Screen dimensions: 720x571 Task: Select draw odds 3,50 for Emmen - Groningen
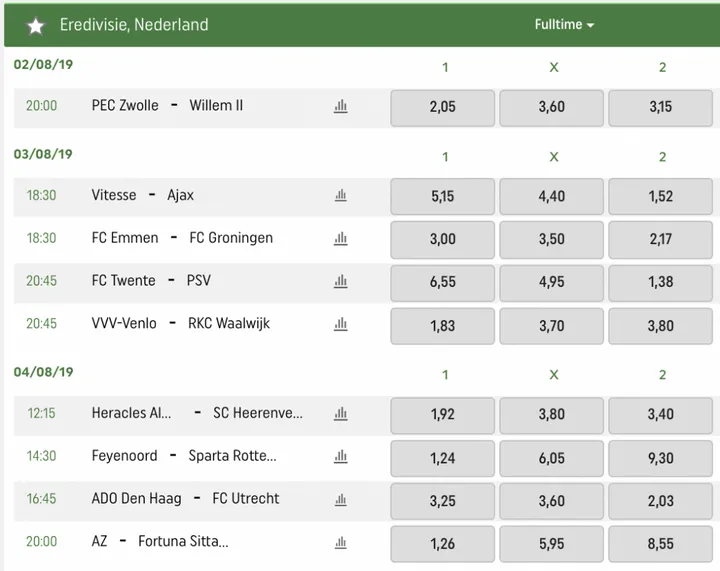(x=551, y=240)
